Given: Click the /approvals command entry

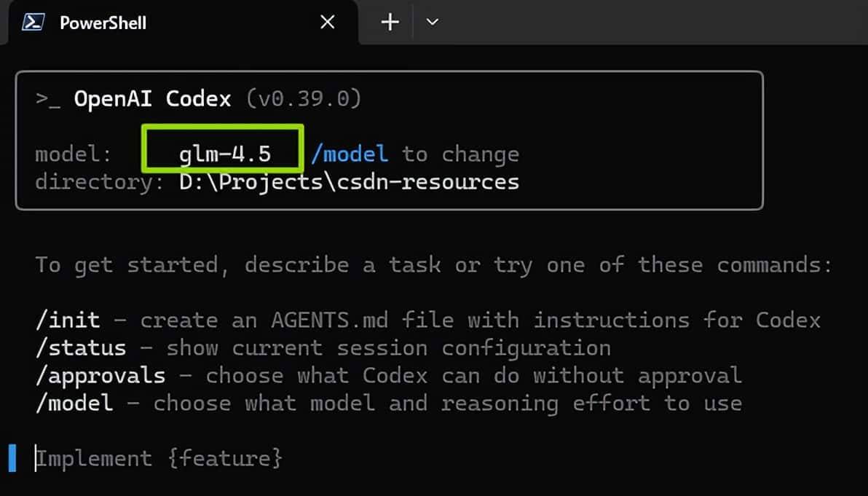Looking at the screenshot, I should (x=99, y=375).
